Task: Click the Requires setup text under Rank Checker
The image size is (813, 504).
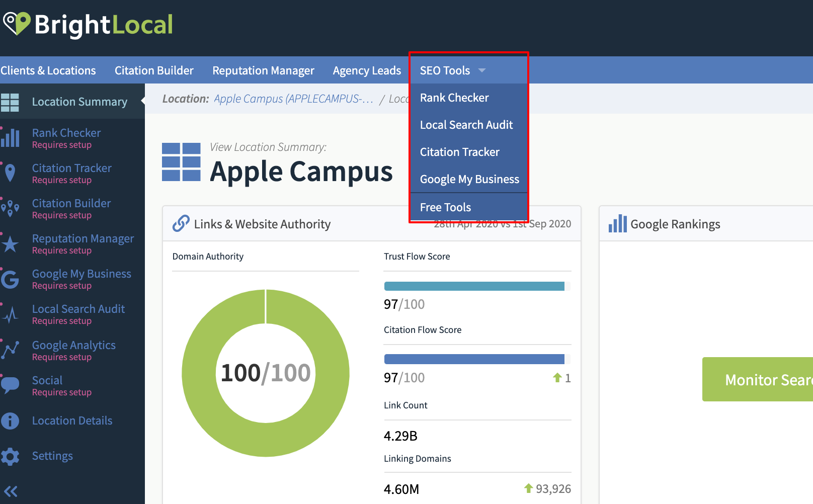Action: 62,145
